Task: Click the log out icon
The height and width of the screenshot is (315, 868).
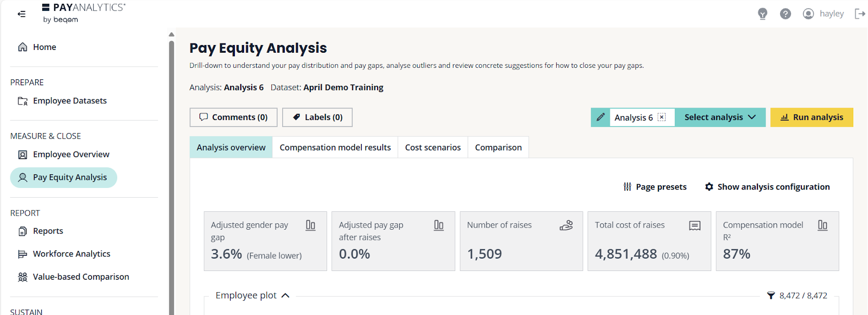Action: point(860,14)
